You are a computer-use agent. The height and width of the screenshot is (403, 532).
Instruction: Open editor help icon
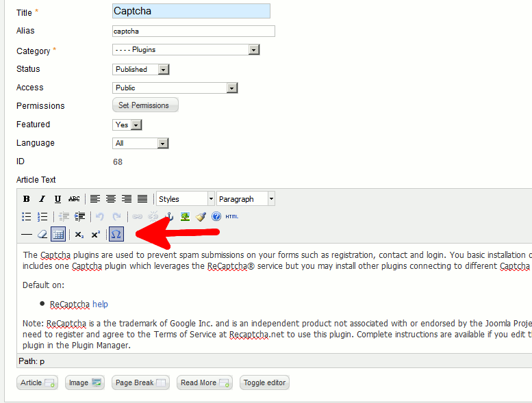click(x=216, y=216)
